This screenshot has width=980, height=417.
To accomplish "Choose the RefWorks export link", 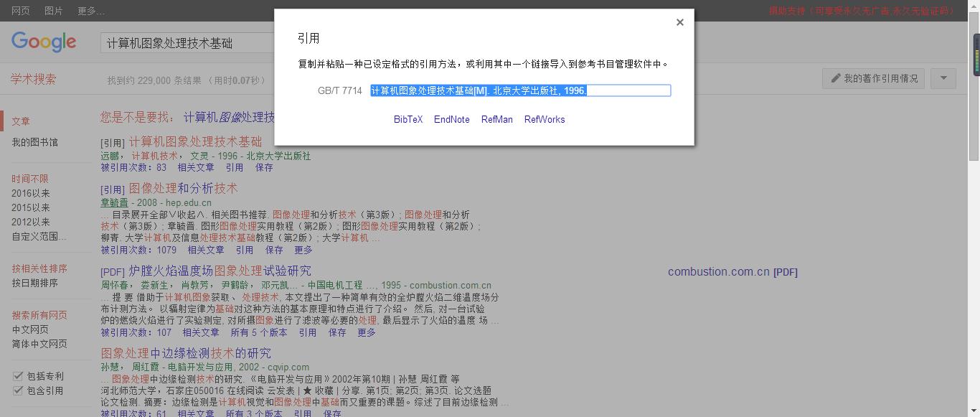I will [x=545, y=119].
